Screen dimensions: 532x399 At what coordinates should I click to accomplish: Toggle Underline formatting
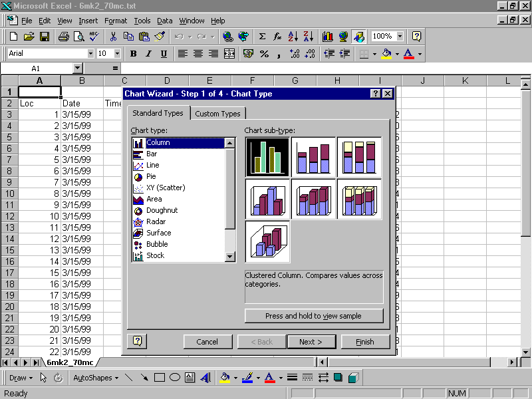164,54
